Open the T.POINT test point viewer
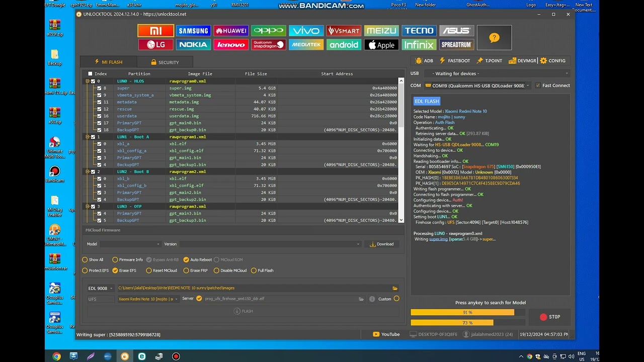The width and height of the screenshot is (644, 362). click(490, 61)
